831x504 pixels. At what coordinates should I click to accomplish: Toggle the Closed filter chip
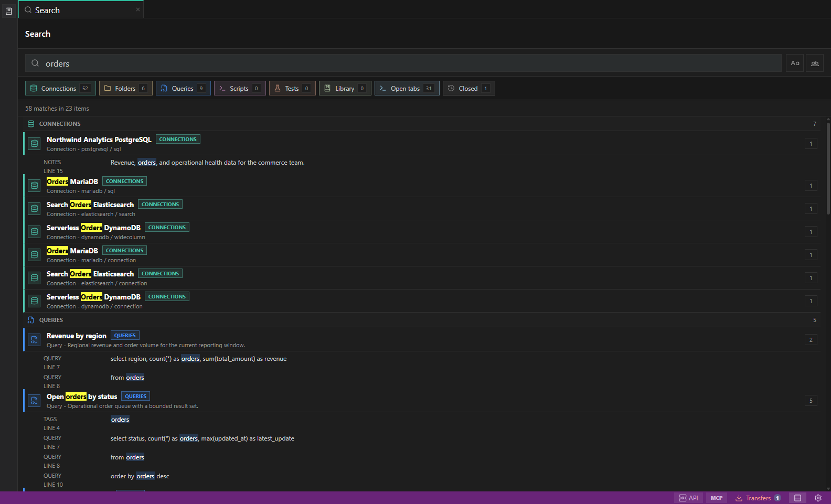coord(469,88)
